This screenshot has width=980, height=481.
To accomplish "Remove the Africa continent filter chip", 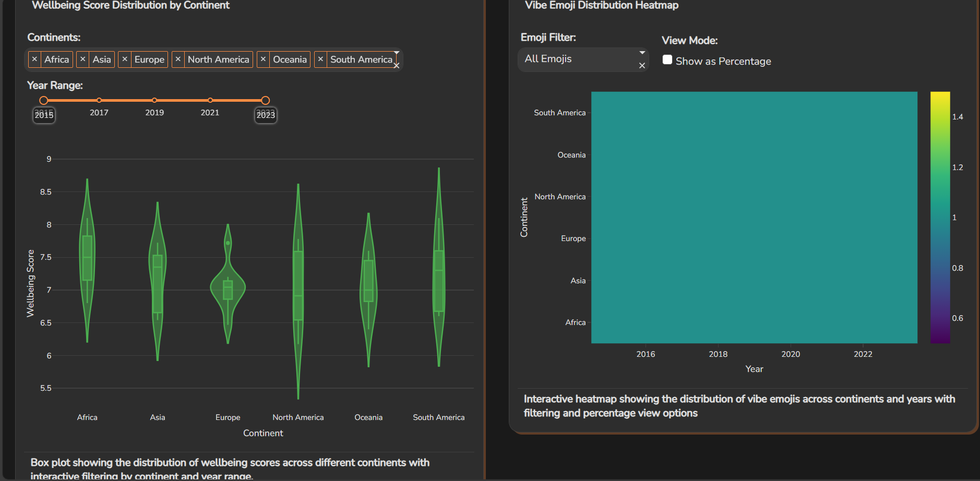I will 34,59.
